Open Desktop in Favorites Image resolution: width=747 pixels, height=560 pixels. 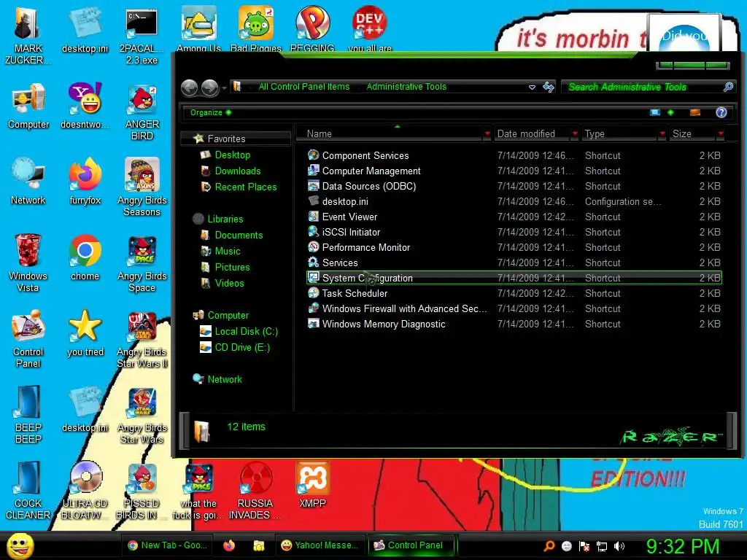pyautogui.click(x=232, y=155)
